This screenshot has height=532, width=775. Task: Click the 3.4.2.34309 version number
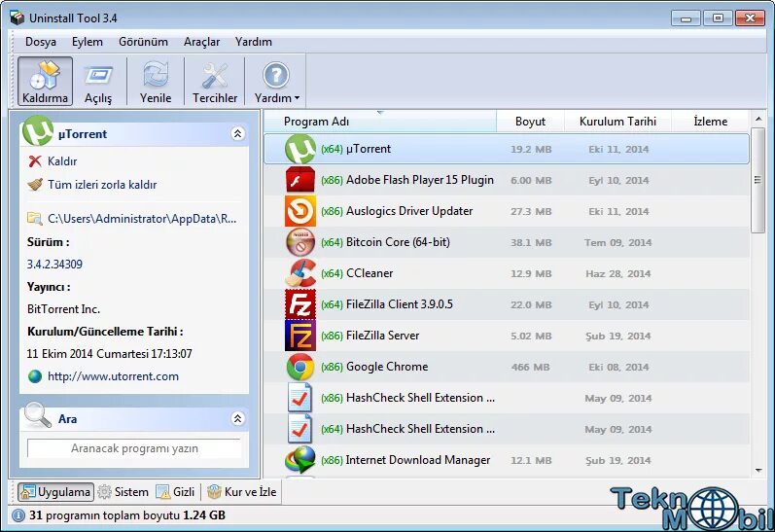[54, 265]
